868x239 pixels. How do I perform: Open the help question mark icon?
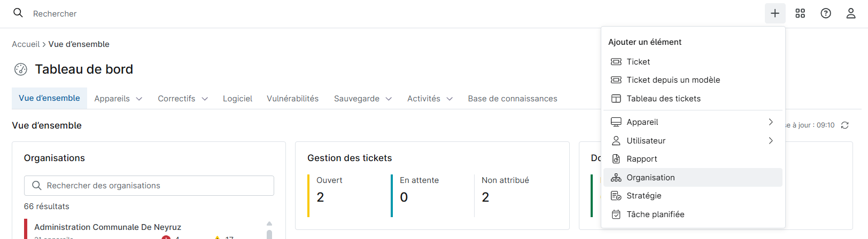(826, 13)
